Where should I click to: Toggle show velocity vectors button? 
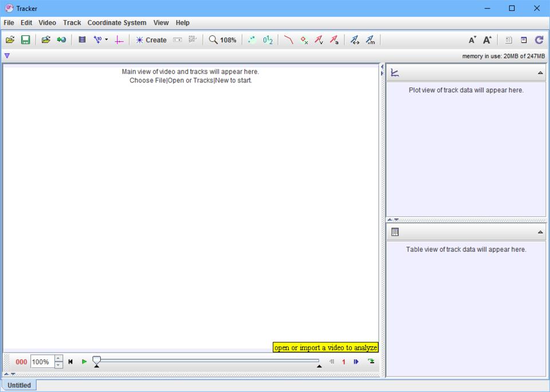319,40
